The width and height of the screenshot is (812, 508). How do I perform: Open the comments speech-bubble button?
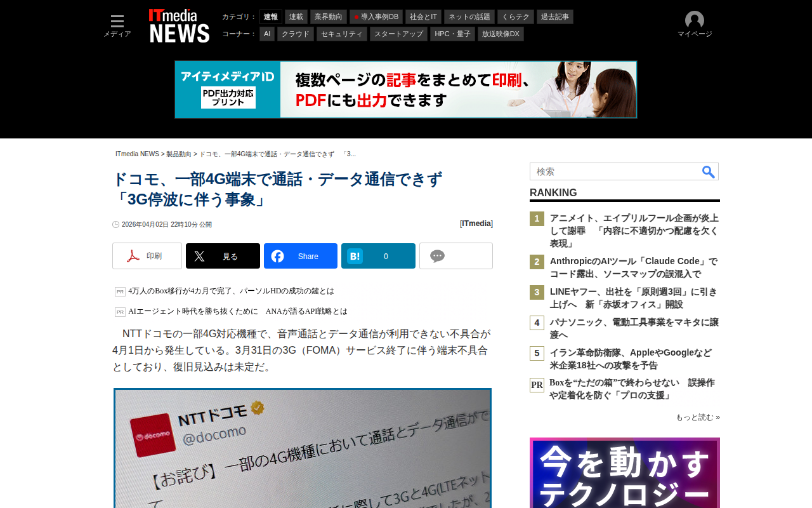(456, 256)
